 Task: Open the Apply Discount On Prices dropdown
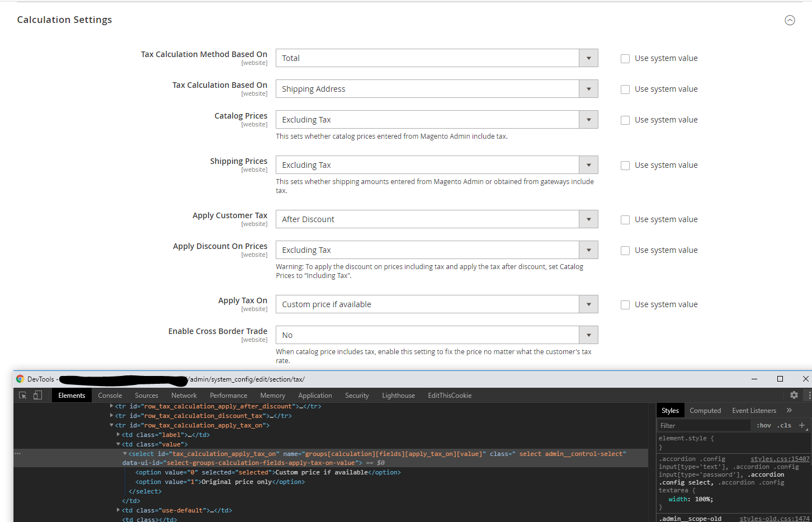pyautogui.click(x=437, y=250)
